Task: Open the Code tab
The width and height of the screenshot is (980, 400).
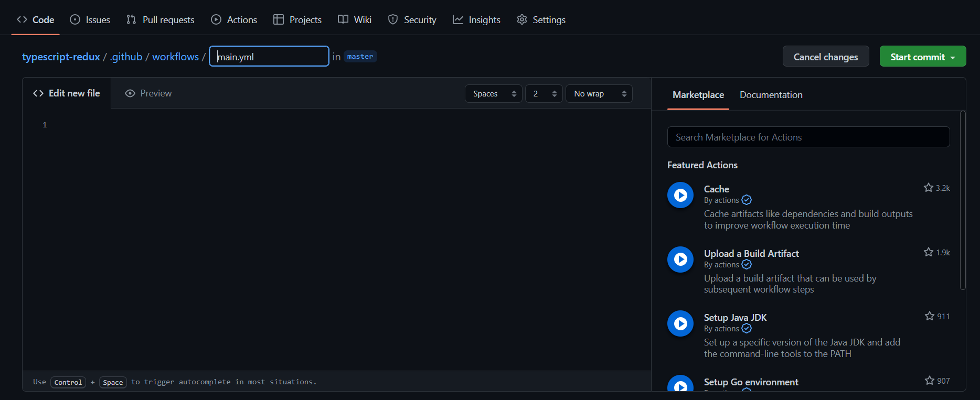Action: point(35,20)
